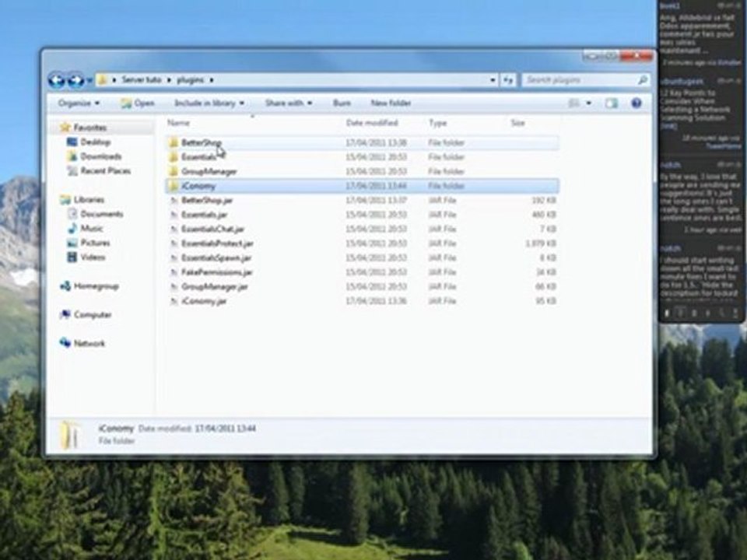Select the 'plugins' breadcrumb segment

pos(190,79)
